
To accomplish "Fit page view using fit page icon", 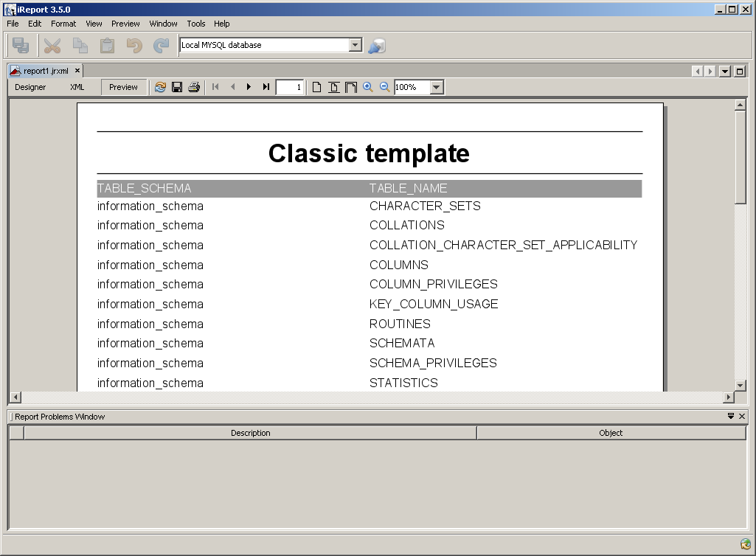I will click(x=333, y=87).
